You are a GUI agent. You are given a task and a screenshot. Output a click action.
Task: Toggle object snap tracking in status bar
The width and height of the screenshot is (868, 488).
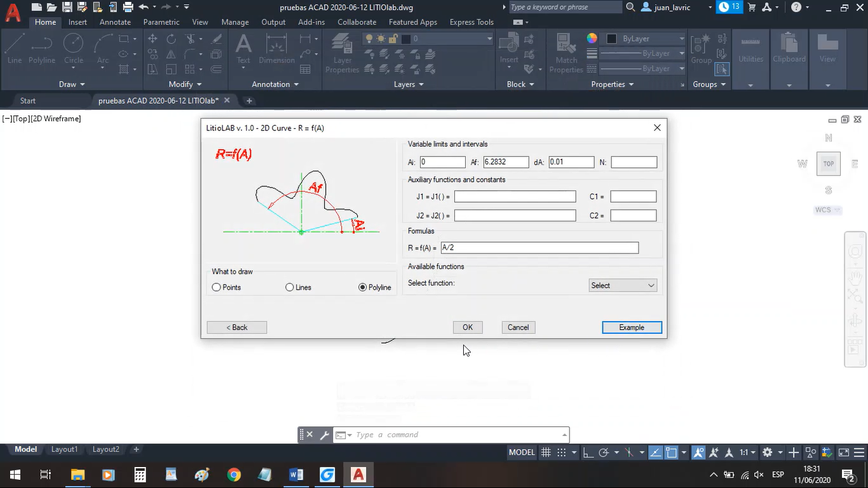click(x=655, y=452)
